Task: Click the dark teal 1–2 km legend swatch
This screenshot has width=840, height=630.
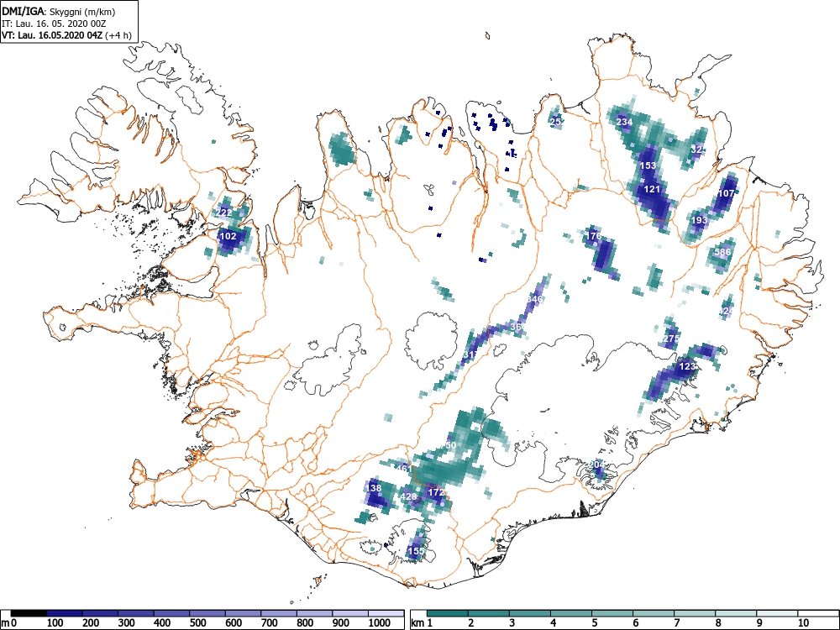Action: [x=448, y=613]
